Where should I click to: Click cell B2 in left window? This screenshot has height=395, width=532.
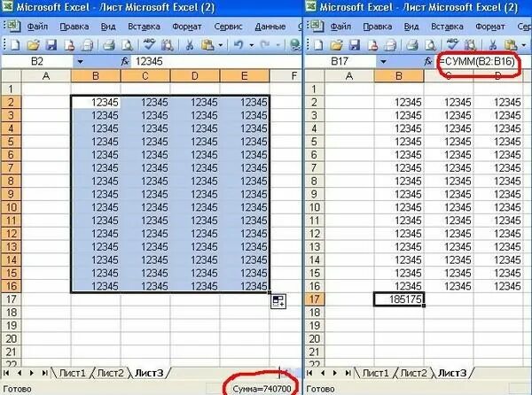coord(96,102)
